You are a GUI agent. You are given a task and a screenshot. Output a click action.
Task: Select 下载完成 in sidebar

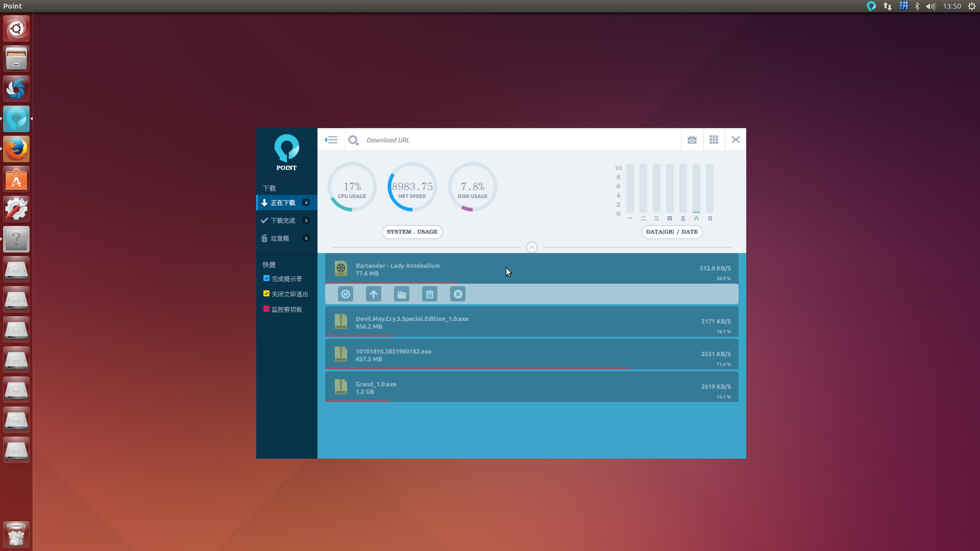(287, 220)
